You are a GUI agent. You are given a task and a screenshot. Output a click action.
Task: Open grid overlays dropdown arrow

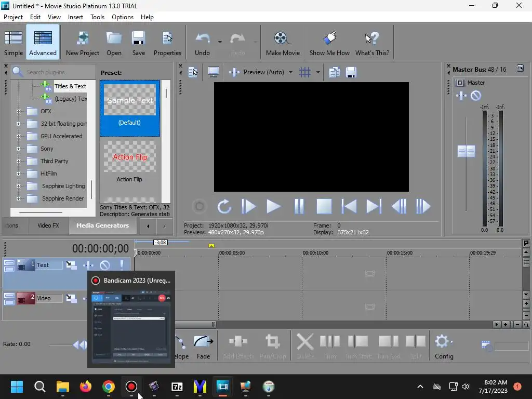318,72
